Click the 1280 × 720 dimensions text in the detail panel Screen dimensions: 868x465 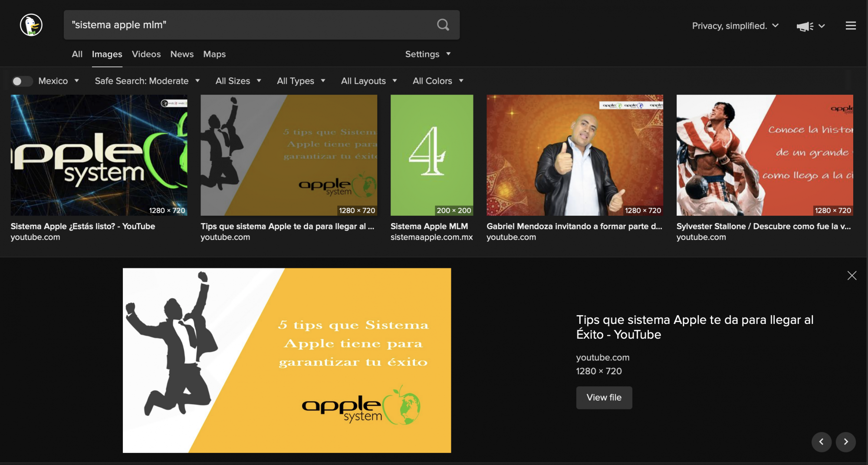tap(599, 371)
